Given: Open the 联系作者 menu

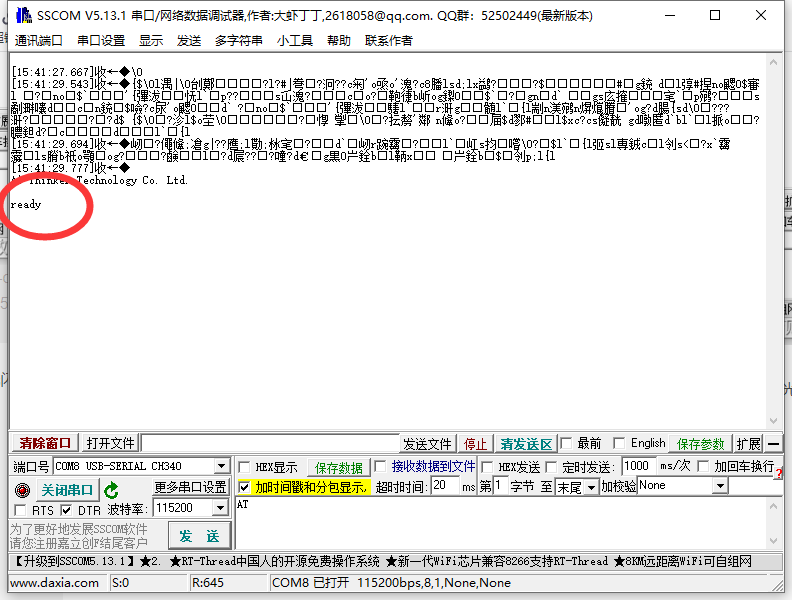Looking at the screenshot, I should tap(388, 40).
